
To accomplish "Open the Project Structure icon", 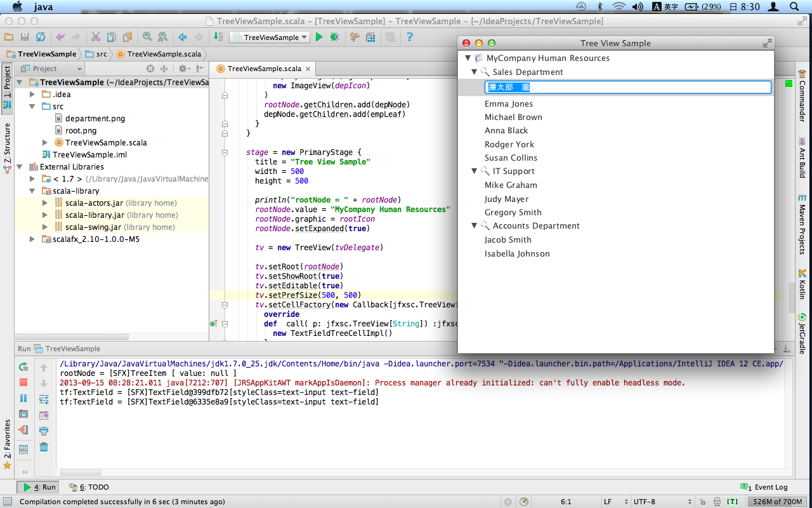I will 370,37.
